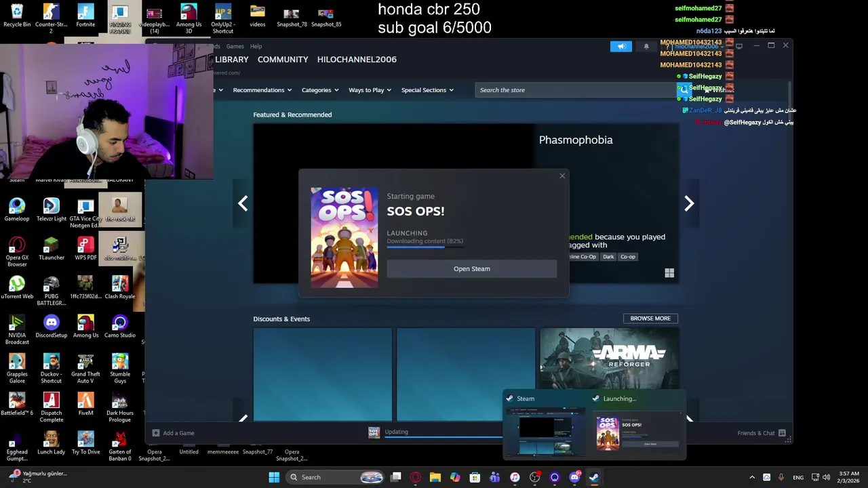Image resolution: width=868 pixels, height=488 pixels.
Task: Click the BROWSE MORE button
Action: [650, 319]
